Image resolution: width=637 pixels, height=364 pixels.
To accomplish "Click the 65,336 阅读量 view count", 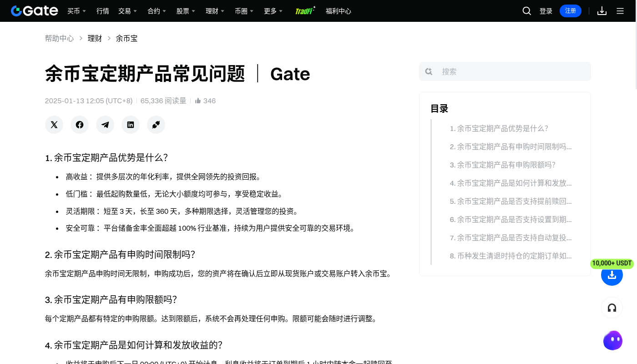I will (x=163, y=101).
